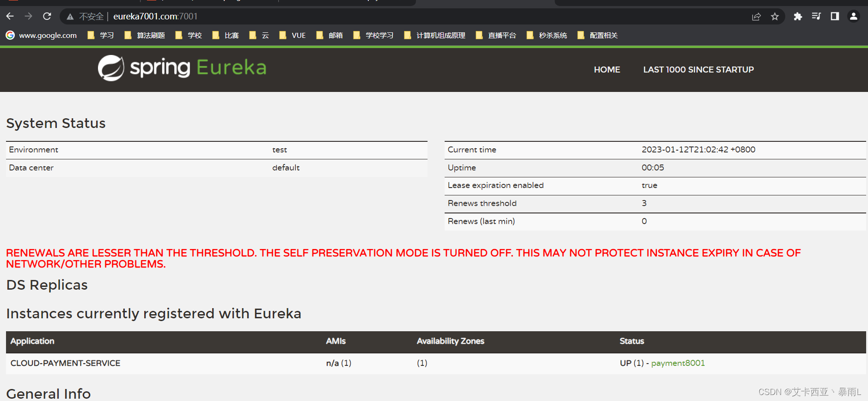Open the 学习 bookmark folder

(x=101, y=35)
